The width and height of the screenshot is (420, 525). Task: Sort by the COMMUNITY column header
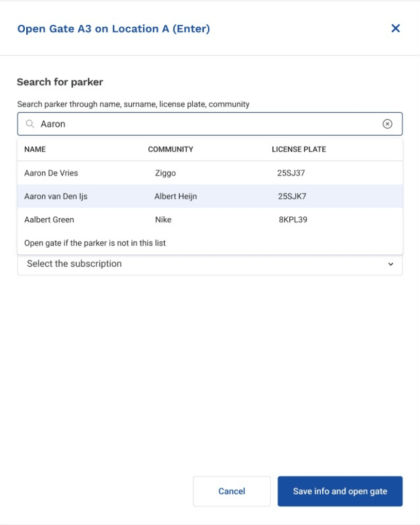point(171,149)
